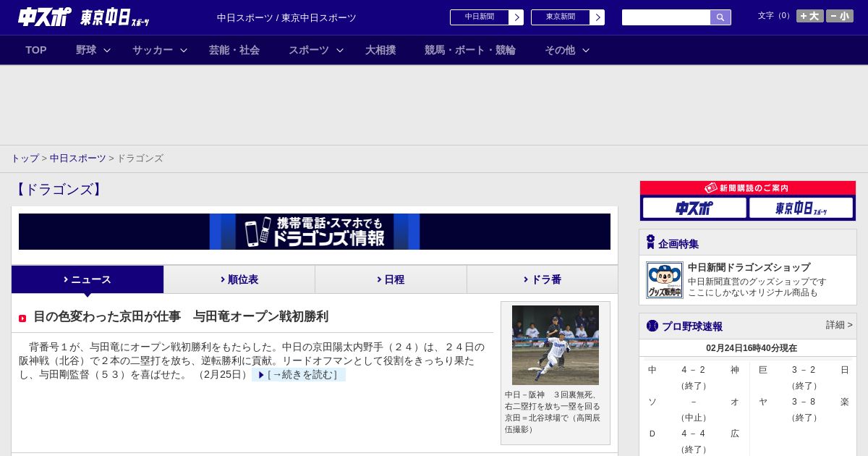The width and height of the screenshot is (868, 456).
Task: Expand the 野球 navigation menu
Action: 93,50
